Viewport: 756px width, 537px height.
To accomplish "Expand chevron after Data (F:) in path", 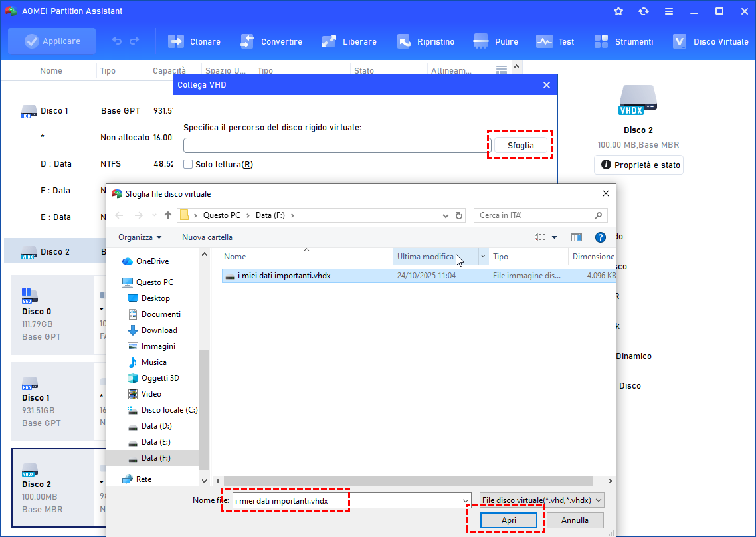I will [x=292, y=215].
